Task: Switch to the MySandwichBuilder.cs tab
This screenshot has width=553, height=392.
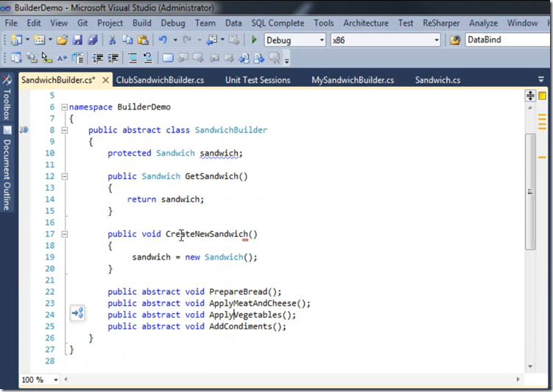Action: [353, 80]
